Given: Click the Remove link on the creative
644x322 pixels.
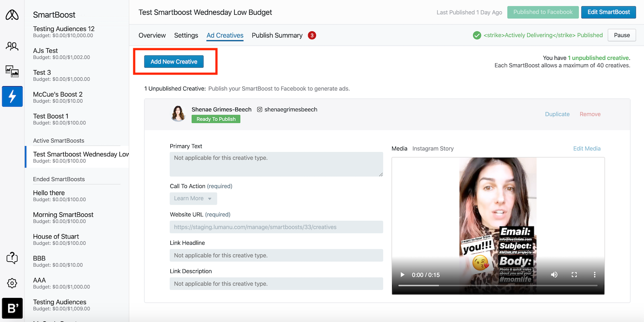Looking at the screenshot, I should (590, 114).
